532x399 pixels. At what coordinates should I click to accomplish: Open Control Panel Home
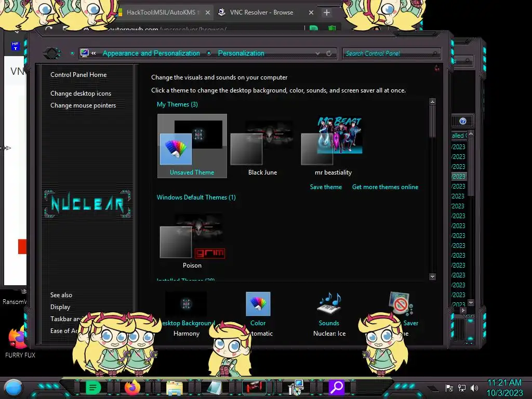pyautogui.click(x=78, y=75)
